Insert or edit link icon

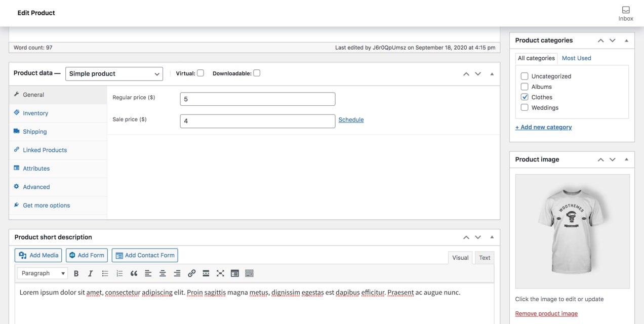[191, 273]
